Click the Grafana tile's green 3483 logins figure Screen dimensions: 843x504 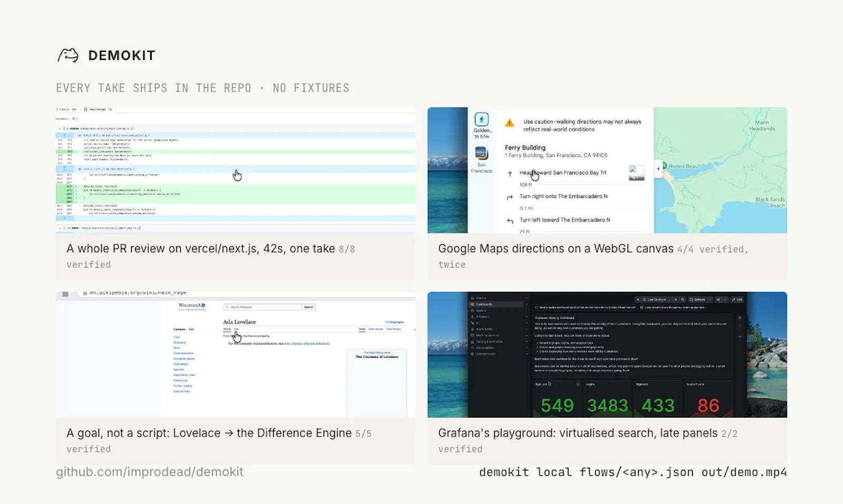tap(607, 405)
